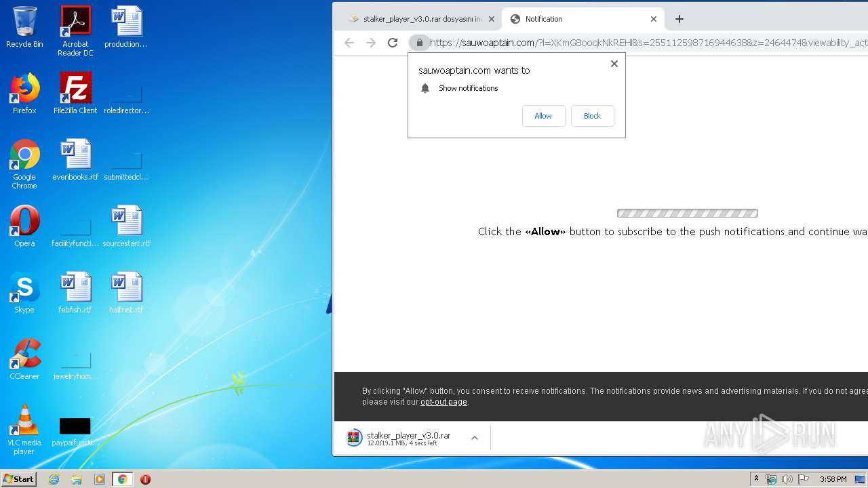The image size is (868, 488).
Task: Open the volume tray icon
Action: (787, 479)
